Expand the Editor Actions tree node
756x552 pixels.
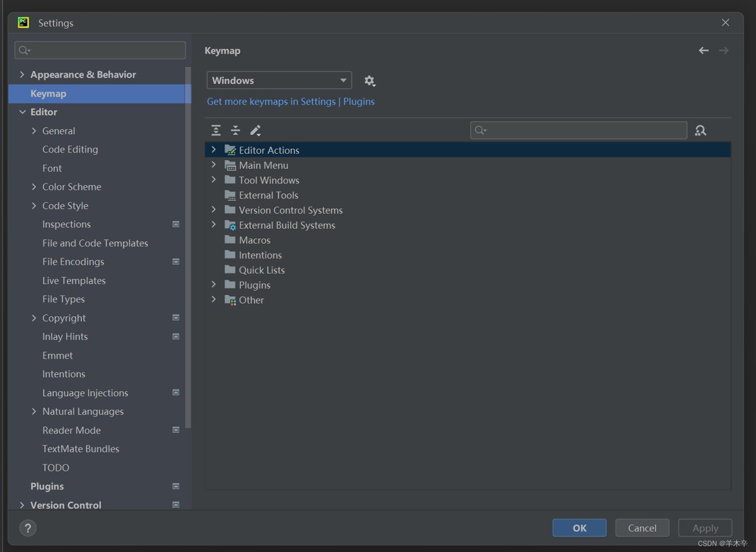214,150
